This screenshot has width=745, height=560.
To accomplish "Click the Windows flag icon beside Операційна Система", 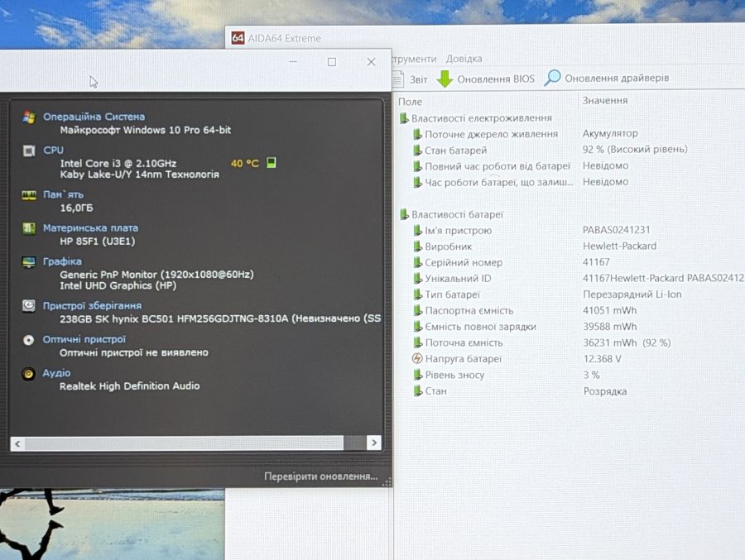I will [29, 117].
